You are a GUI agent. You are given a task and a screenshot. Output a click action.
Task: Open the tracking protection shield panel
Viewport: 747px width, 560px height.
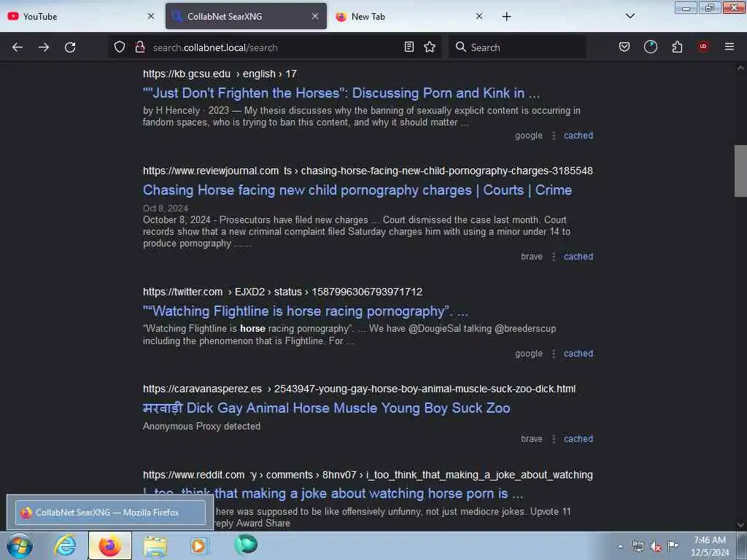coord(120,47)
